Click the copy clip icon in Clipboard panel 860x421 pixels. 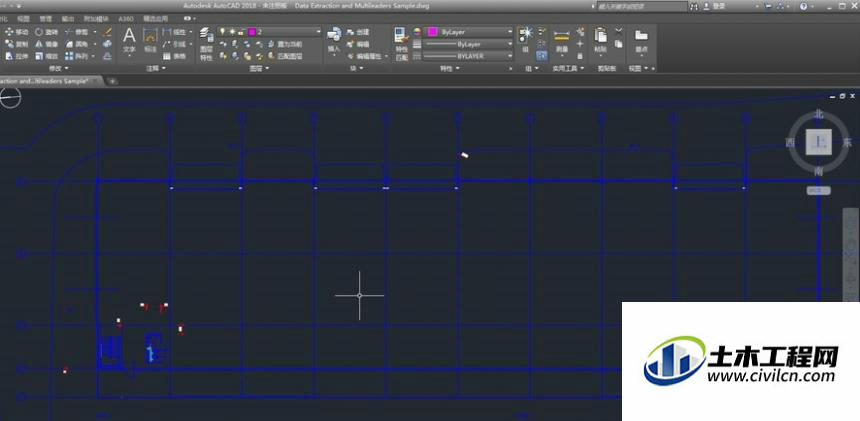point(619,44)
